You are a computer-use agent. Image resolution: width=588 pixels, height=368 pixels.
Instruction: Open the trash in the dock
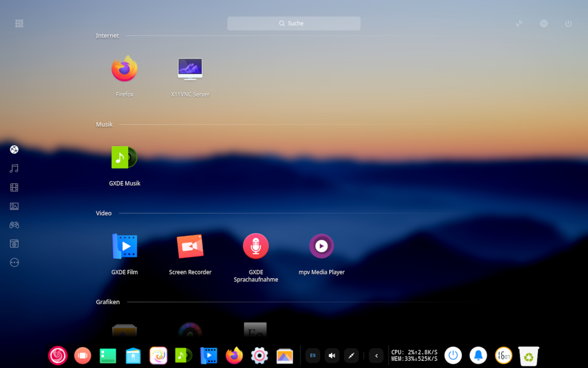coord(528,356)
